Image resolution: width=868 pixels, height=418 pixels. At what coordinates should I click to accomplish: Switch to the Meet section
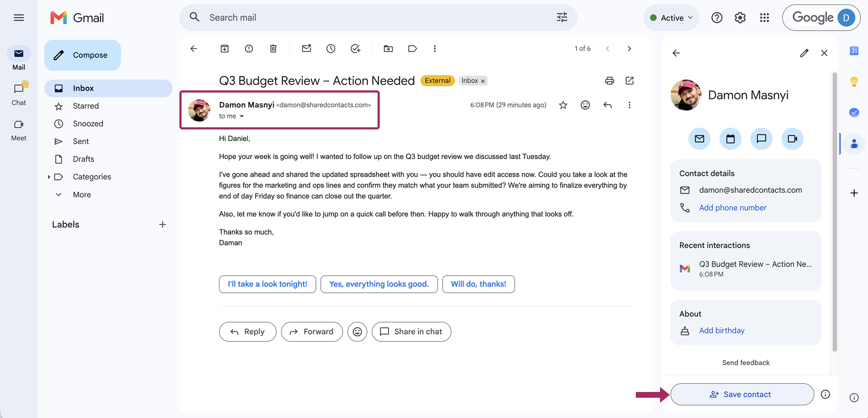pyautogui.click(x=19, y=130)
